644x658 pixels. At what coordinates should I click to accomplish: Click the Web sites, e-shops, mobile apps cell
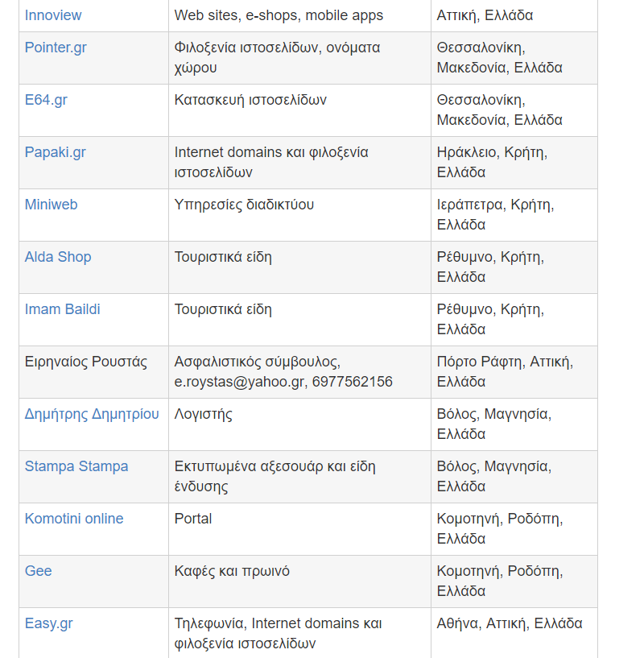coord(279,15)
